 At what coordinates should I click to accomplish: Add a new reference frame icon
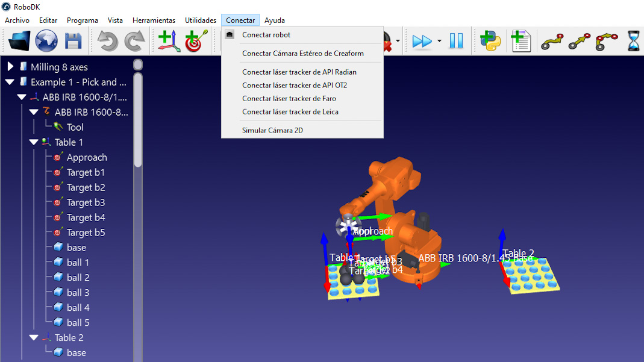(169, 41)
